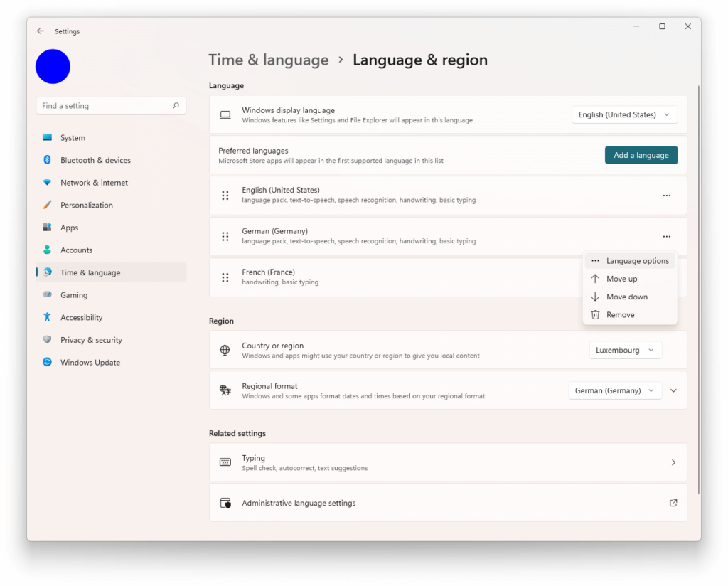Click English (United States) language name
This screenshot has height=586, width=728.
281,190
